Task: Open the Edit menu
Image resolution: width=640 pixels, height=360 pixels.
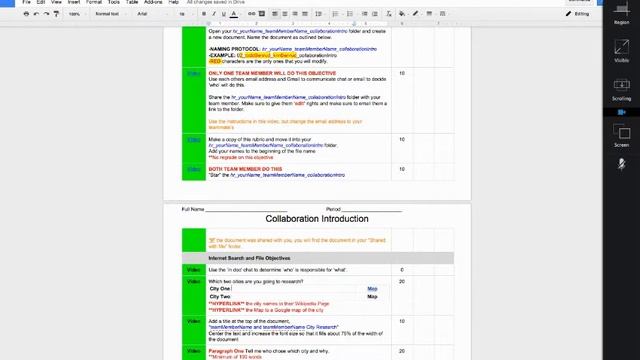Action: 41,2
